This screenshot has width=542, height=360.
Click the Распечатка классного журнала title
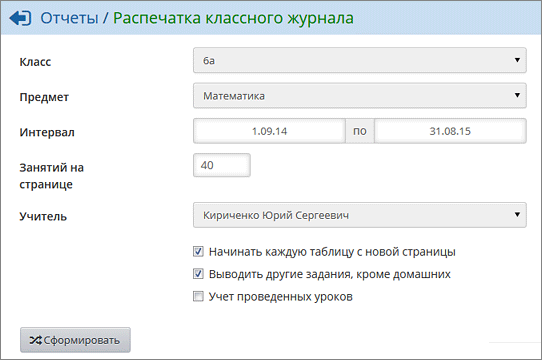pos(233,18)
